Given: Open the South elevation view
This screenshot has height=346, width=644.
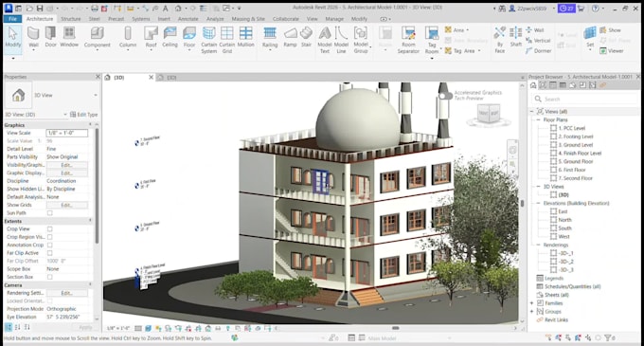Looking at the screenshot, I should (564, 228).
